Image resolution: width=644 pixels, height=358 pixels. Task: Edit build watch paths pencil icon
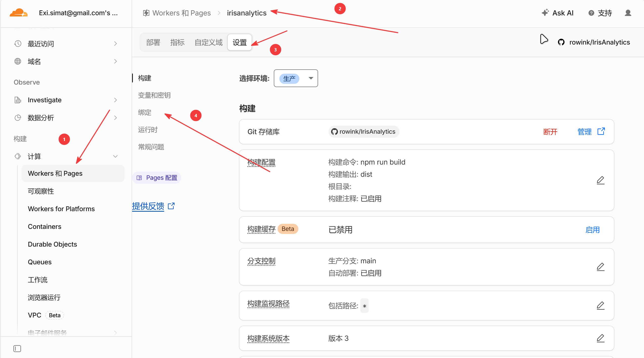pos(600,306)
